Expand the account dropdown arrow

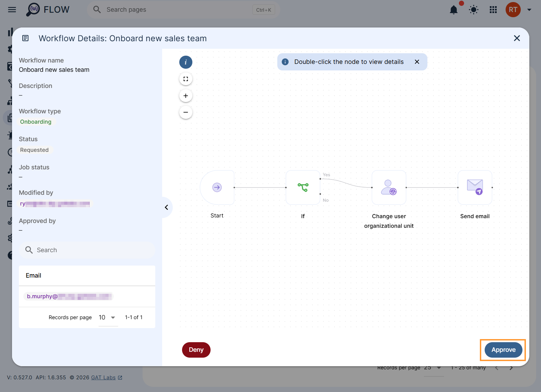pos(529,10)
